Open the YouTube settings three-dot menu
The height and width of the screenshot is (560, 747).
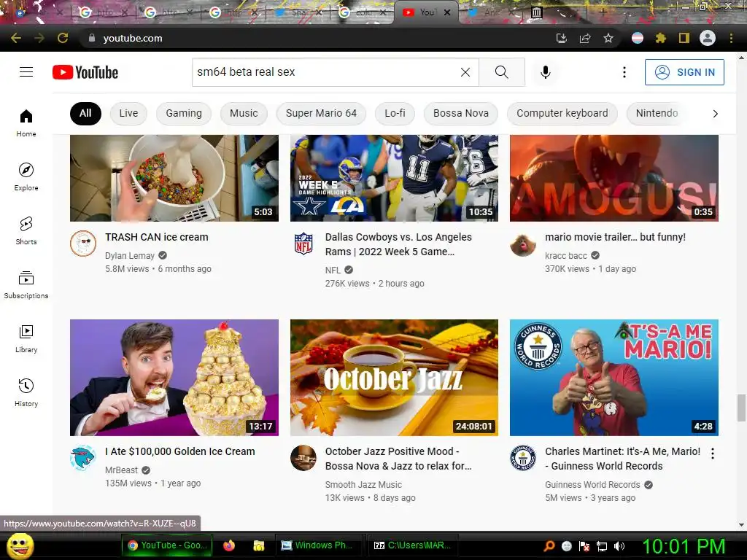click(624, 72)
